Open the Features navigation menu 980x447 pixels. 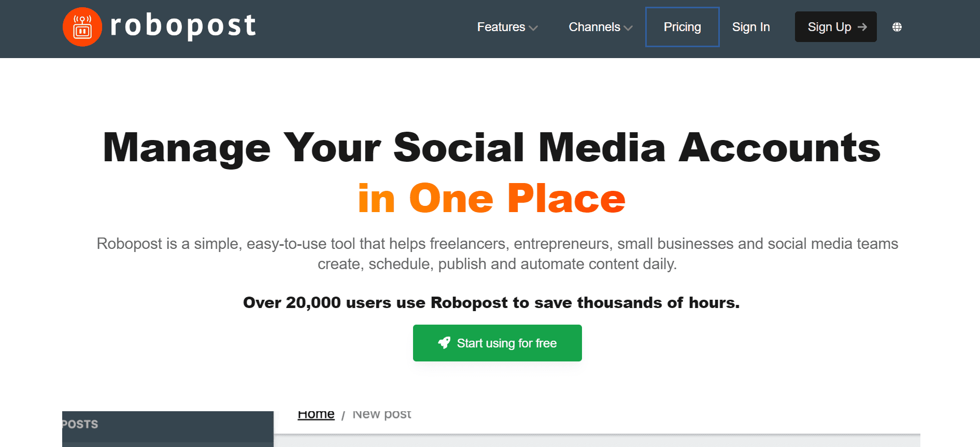click(501, 27)
